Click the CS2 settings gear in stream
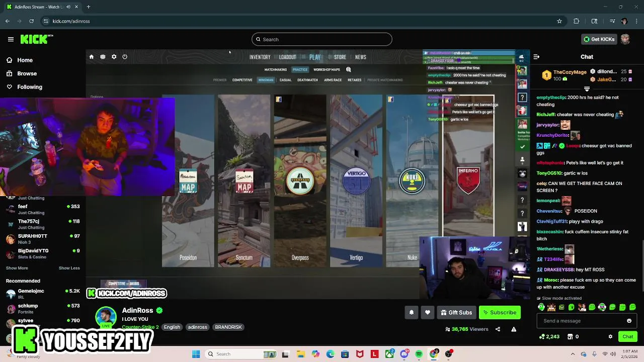Screen dimensions: 644x362 [x=114, y=57]
